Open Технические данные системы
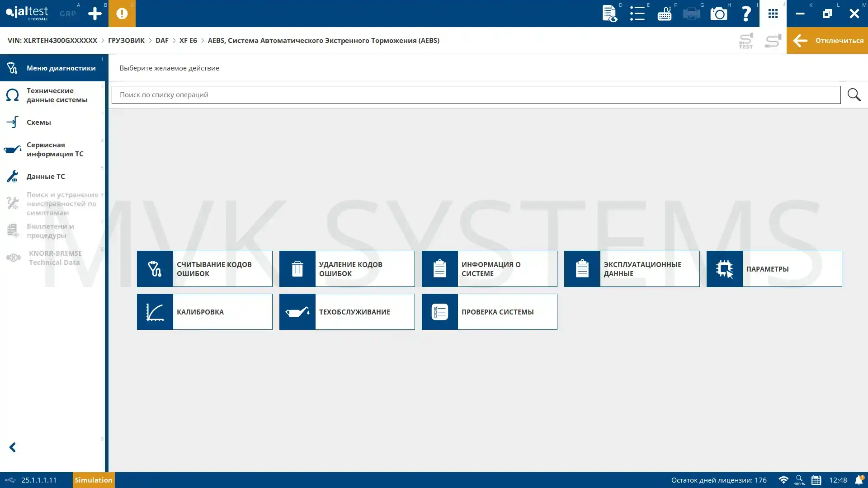The width and height of the screenshot is (868, 488). 52,95
